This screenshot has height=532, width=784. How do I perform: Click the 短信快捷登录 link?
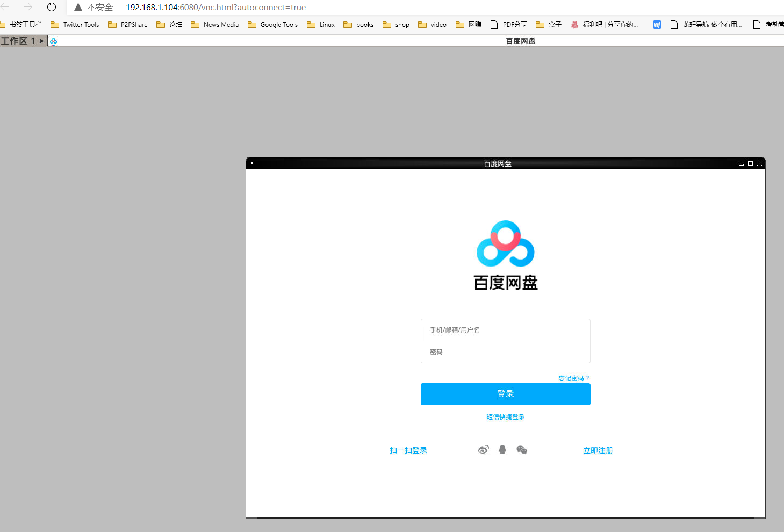tap(506, 417)
